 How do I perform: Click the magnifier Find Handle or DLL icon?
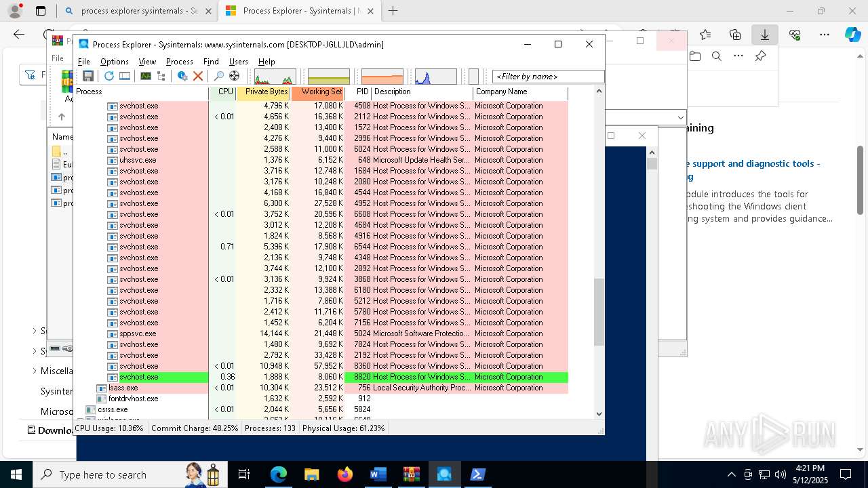[219, 76]
